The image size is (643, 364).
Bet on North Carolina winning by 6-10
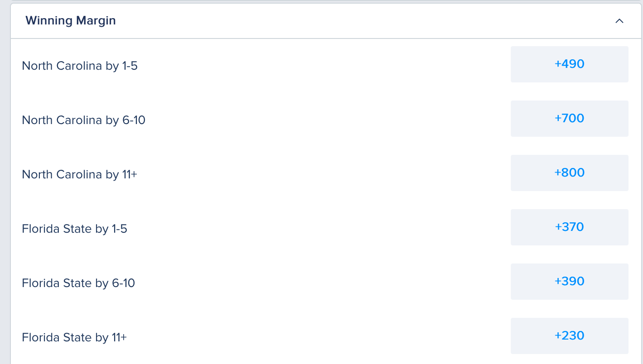[569, 119]
